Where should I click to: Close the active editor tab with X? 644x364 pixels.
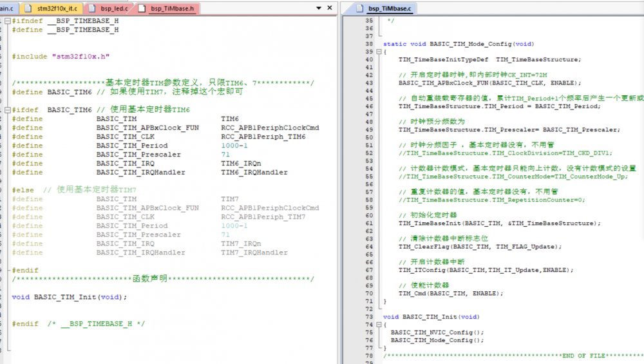pyautogui.click(x=329, y=8)
